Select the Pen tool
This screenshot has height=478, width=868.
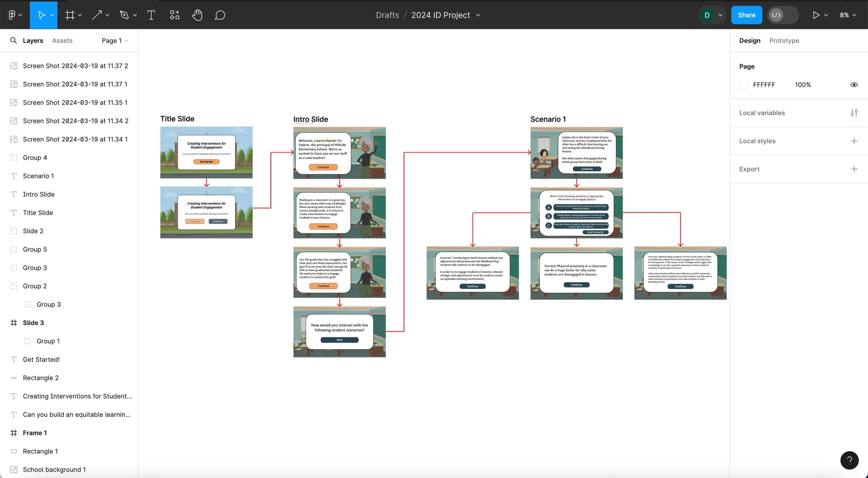tap(124, 15)
